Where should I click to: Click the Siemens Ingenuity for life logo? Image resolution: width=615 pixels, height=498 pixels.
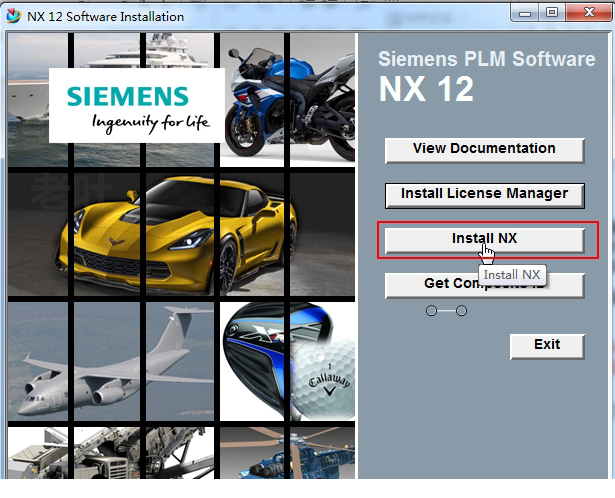pos(136,105)
